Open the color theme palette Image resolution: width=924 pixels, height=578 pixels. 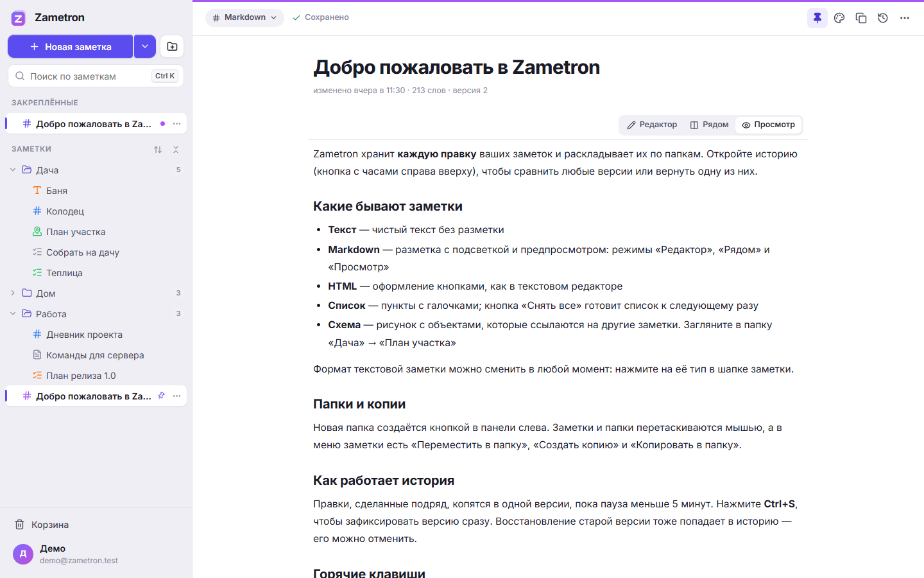coord(839,18)
